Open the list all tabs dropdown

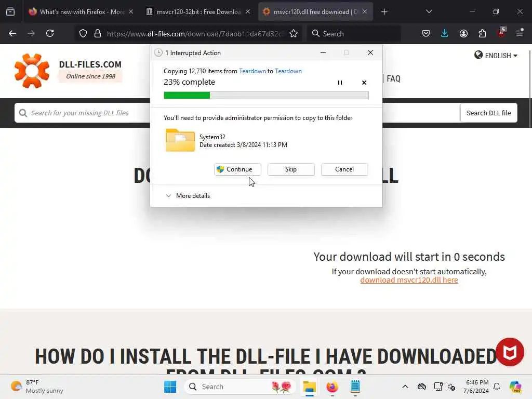click(x=429, y=11)
